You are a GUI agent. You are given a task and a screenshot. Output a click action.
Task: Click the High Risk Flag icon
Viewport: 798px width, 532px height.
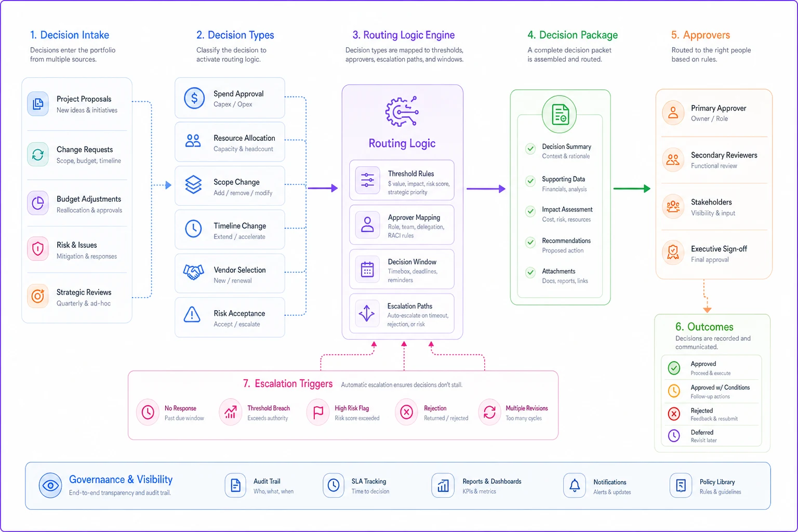(318, 413)
